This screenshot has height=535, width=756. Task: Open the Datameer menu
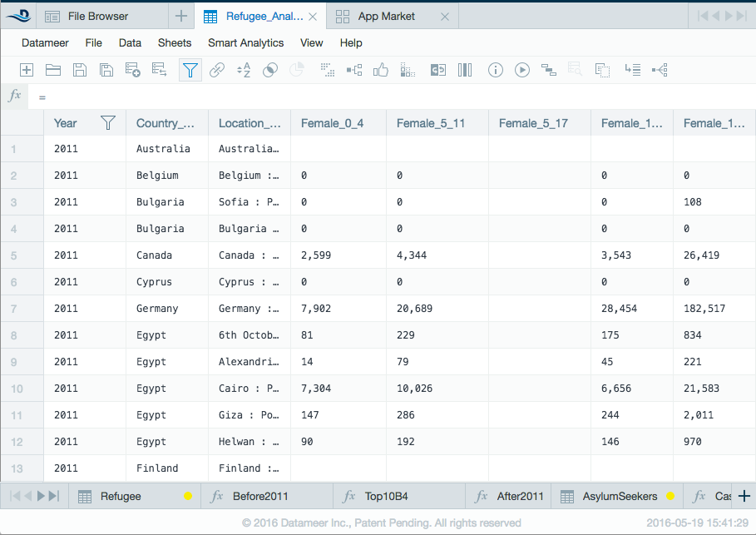[x=45, y=43]
